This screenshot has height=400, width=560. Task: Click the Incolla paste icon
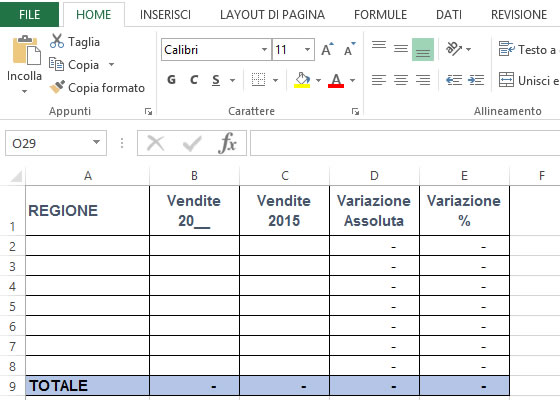click(26, 50)
